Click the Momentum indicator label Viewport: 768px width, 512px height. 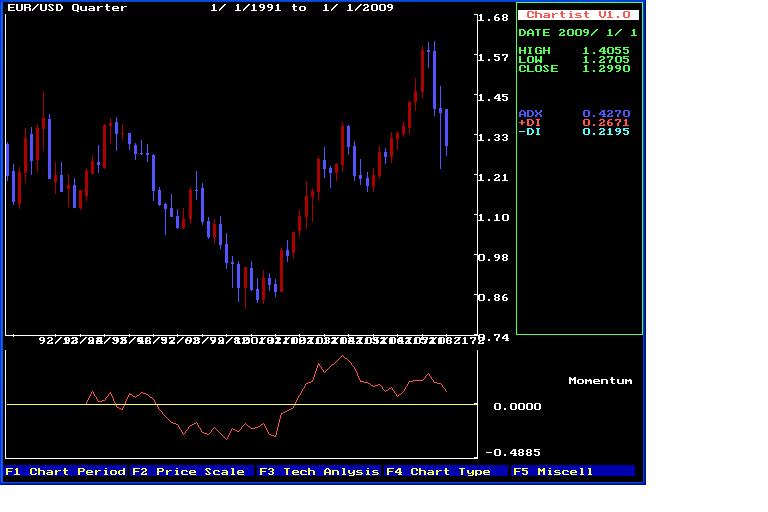[600, 381]
